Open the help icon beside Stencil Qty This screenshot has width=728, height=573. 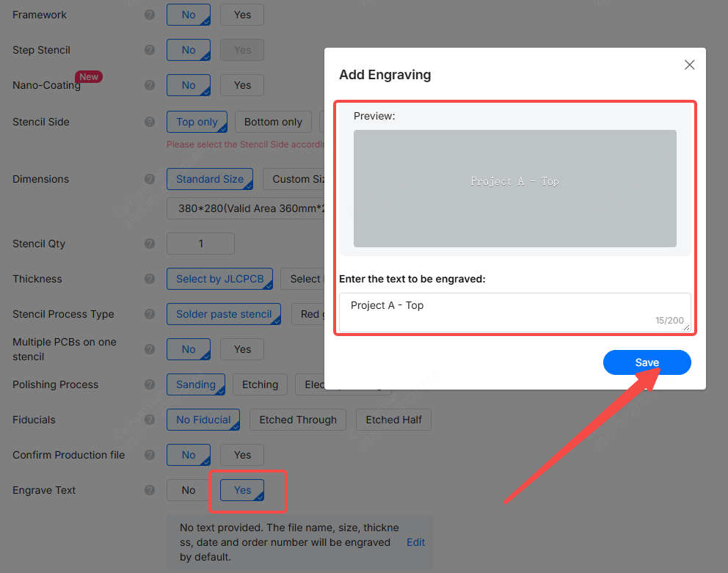[150, 244]
